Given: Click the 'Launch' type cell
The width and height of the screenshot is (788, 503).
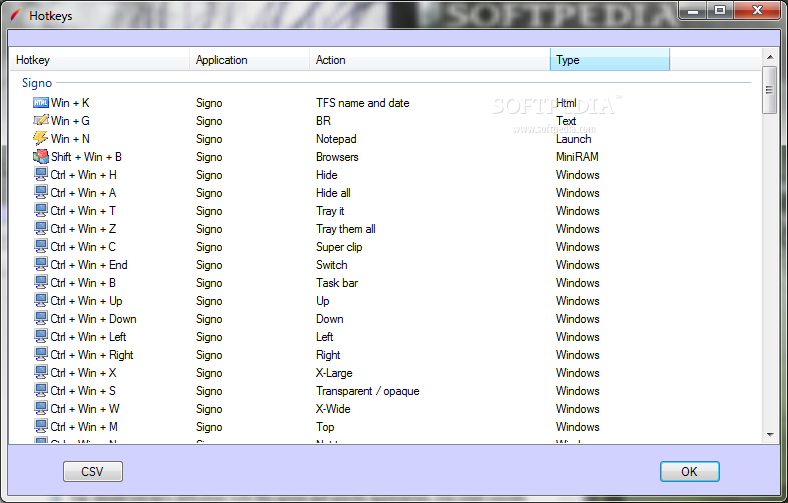Looking at the screenshot, I should (573, 139).
